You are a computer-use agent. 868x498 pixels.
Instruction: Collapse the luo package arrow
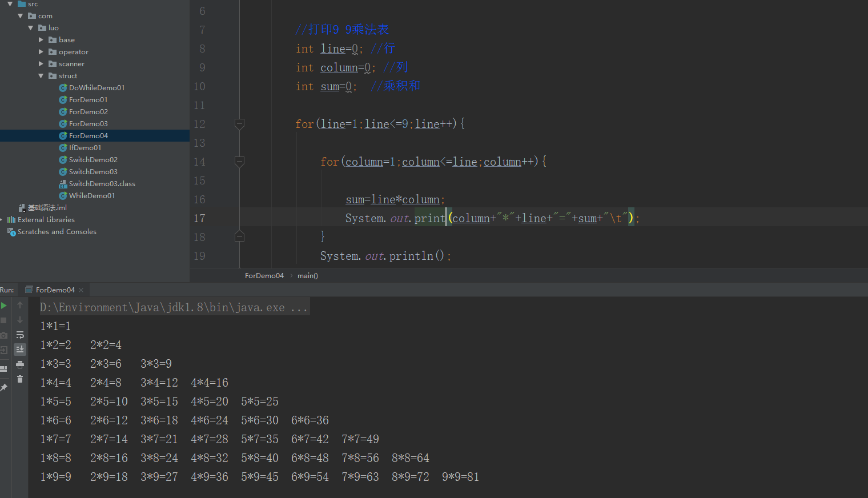pos(30,28)
